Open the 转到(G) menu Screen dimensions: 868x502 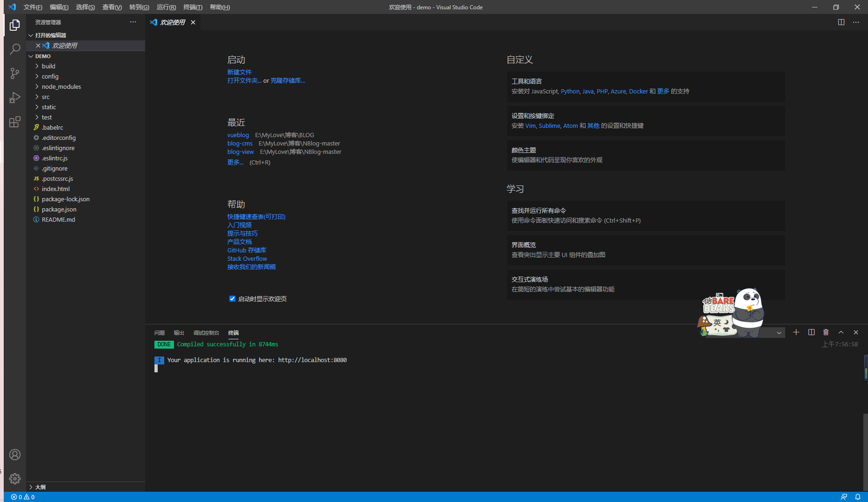139,7
